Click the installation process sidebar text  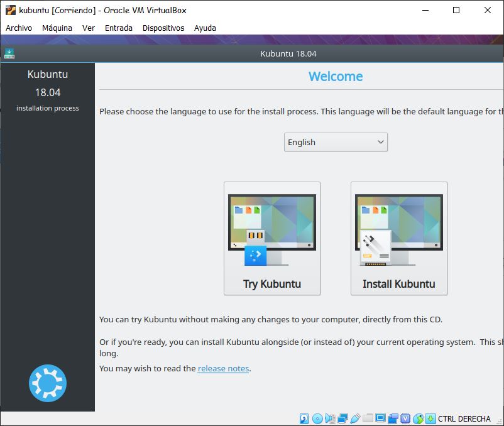click(48, 108)
